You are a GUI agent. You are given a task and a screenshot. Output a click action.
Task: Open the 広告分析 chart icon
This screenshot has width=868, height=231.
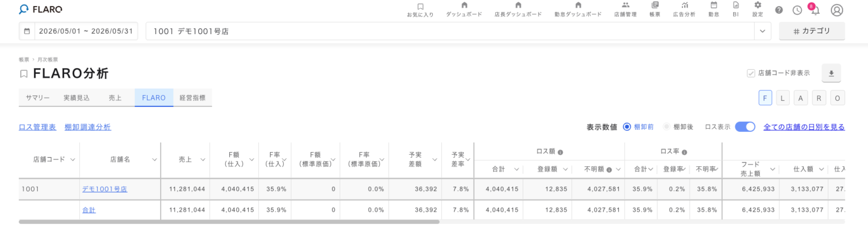(684, 5)
